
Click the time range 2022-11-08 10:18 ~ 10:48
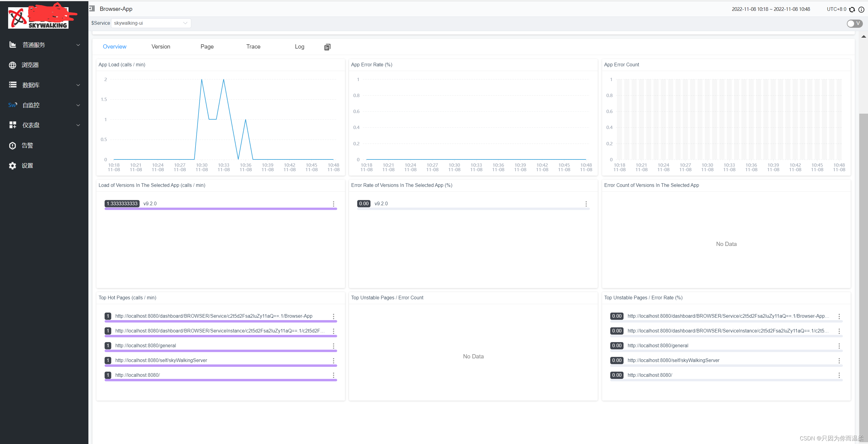pyautogui.click(x=771, y=9)
